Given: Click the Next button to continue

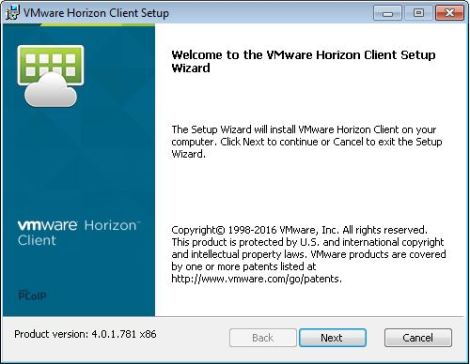Looking at the screenshot, I should tap(333, 338).
